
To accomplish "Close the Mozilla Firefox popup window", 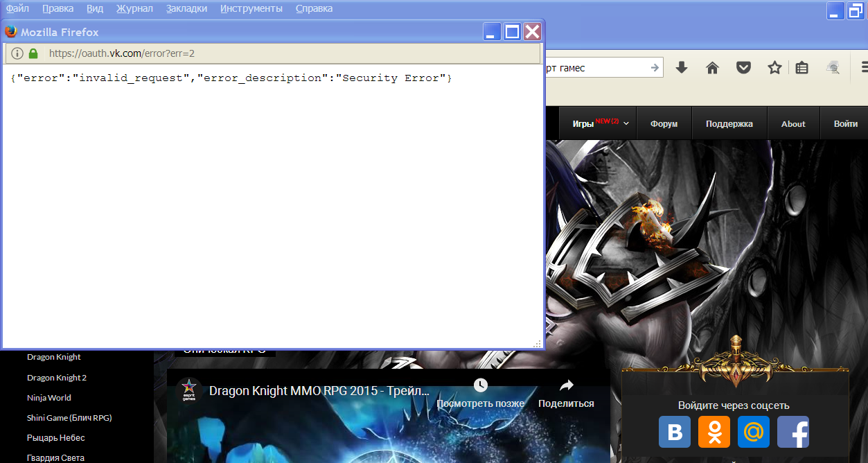I will 532,32.
